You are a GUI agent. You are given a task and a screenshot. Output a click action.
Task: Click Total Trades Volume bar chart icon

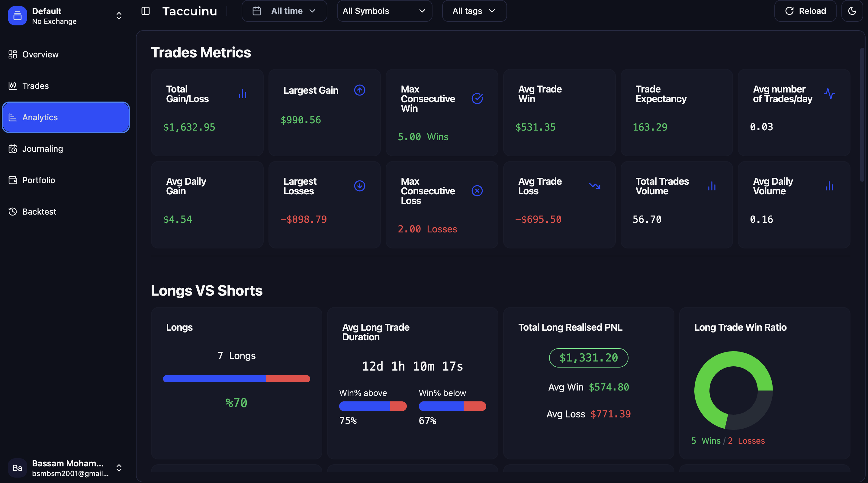tap(712, 186)
